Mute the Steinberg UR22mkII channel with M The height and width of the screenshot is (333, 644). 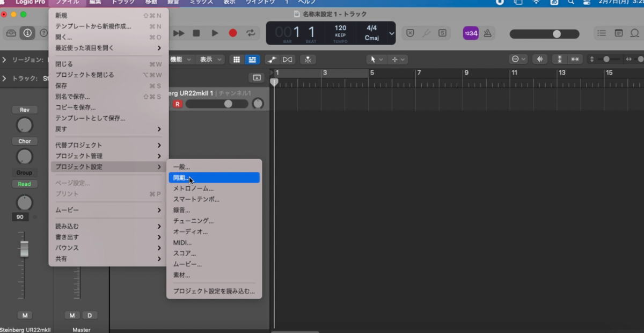[24, 315]
